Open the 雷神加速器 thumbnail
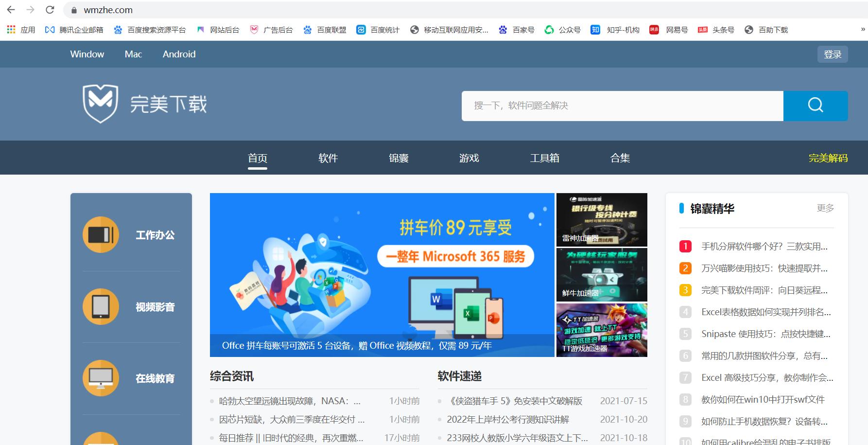The height and width of the screenshot is (445, 868). point(601,219)
